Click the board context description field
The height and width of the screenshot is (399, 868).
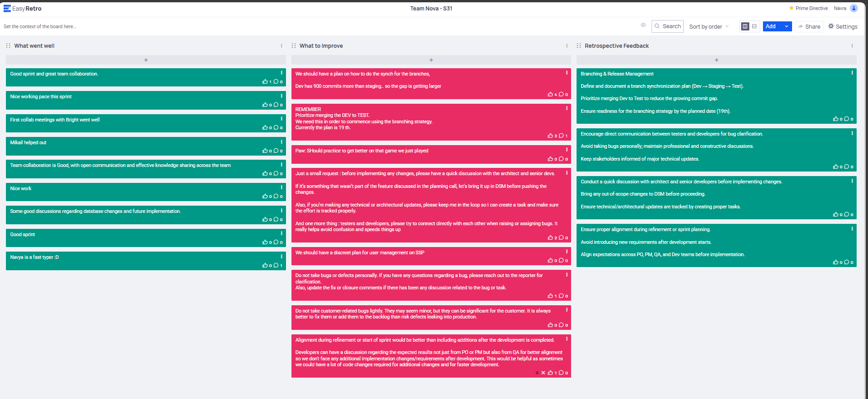[40, 26]
